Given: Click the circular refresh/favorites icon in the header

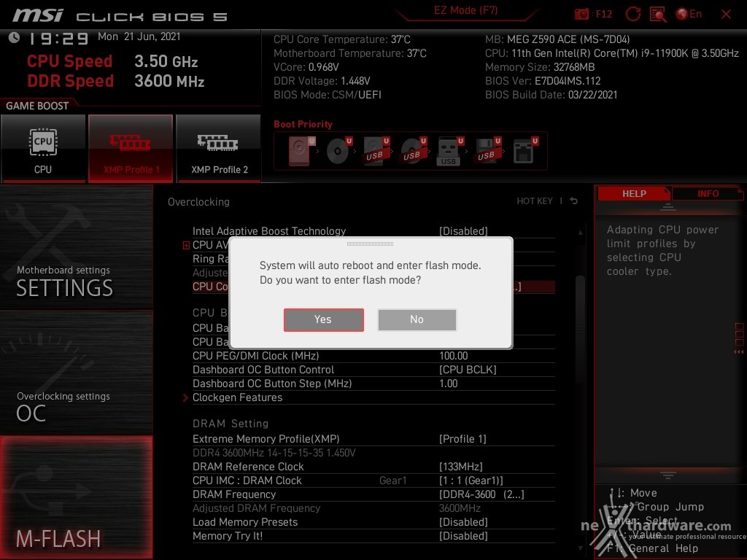Looking at the screenshot, I should 632,14.
